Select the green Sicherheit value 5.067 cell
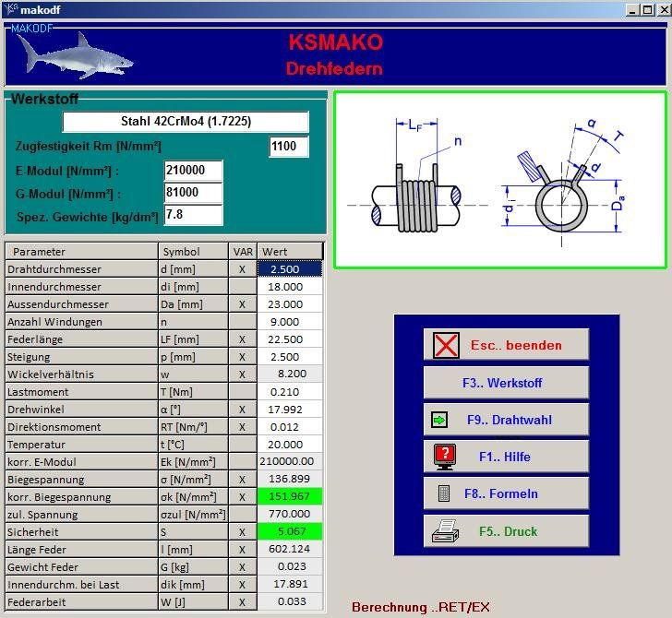Screen dimensions: 672x618 [x=289, y=532]
